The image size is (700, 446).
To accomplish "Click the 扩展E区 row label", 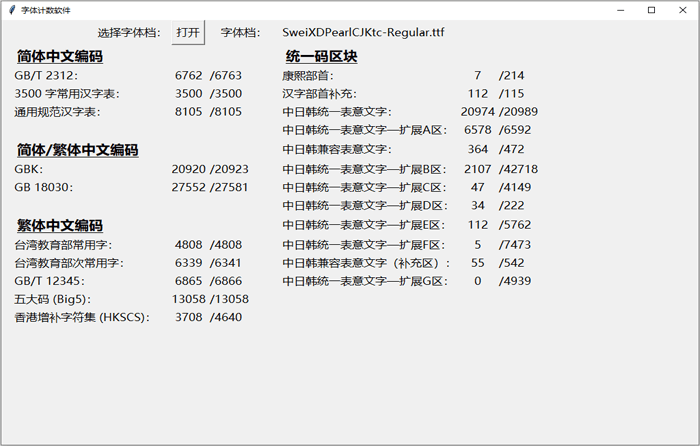I will 363,225.
